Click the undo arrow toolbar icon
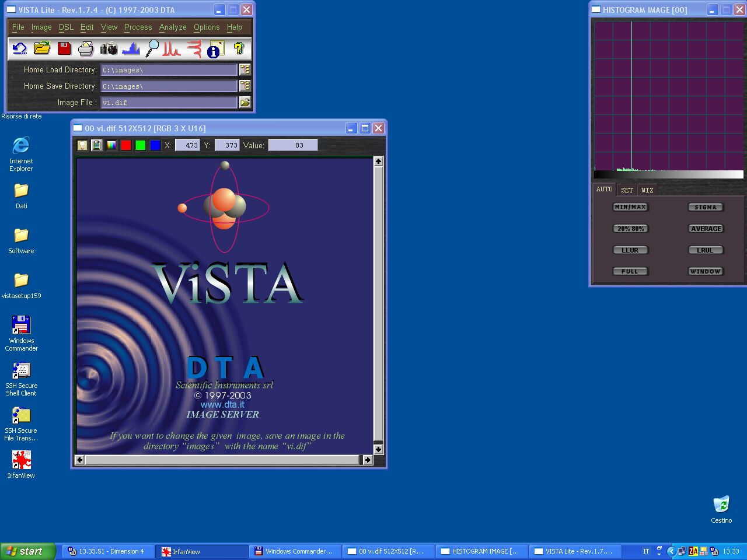 20,49
